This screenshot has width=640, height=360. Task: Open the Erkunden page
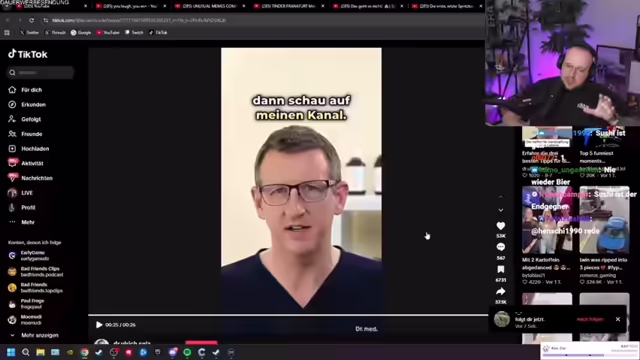click(33, 104)
